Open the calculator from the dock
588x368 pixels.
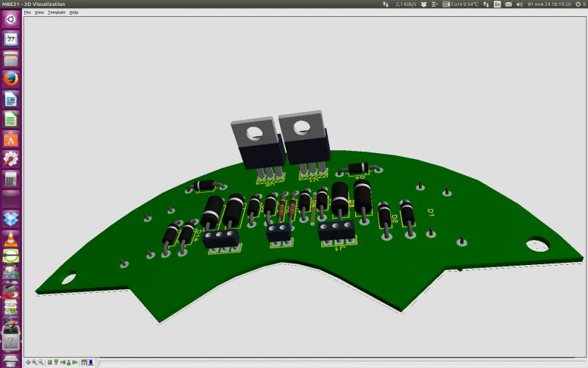click(11, 179)
